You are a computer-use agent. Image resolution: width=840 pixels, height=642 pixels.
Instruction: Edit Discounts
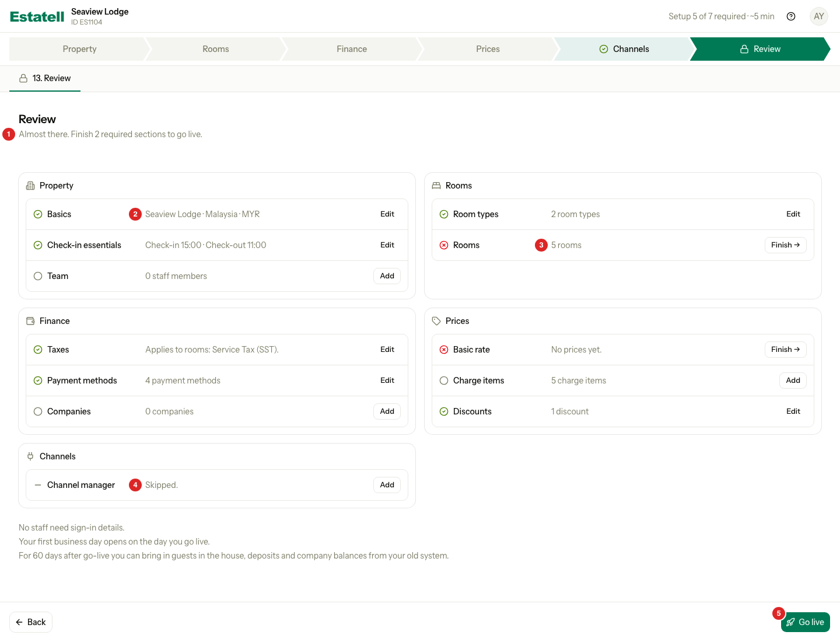tap(793, 411)
